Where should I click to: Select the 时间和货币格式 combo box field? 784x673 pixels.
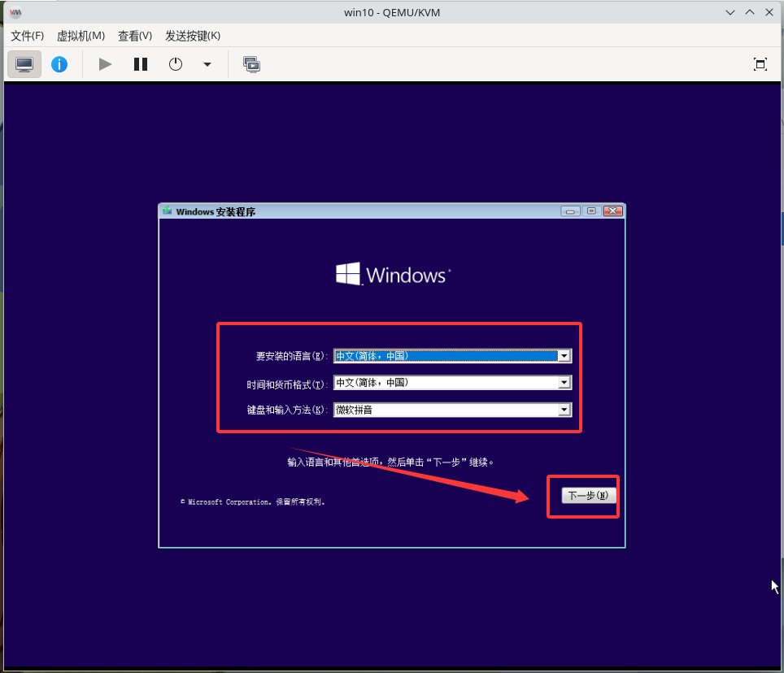click(452, 383)
